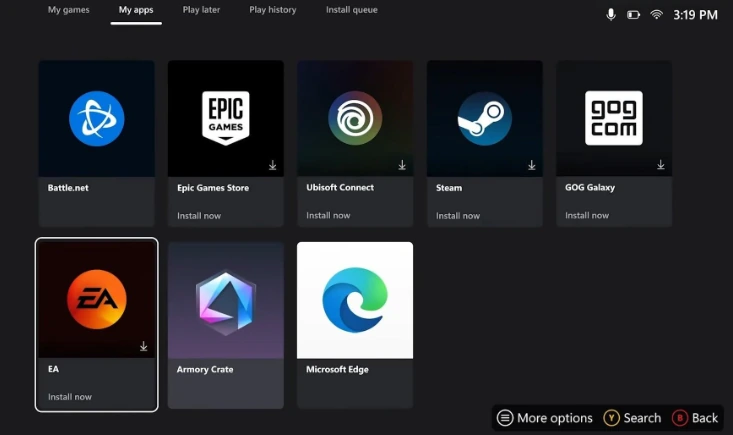Click the EA title text
733x435 pixels.
pos(53,369)
